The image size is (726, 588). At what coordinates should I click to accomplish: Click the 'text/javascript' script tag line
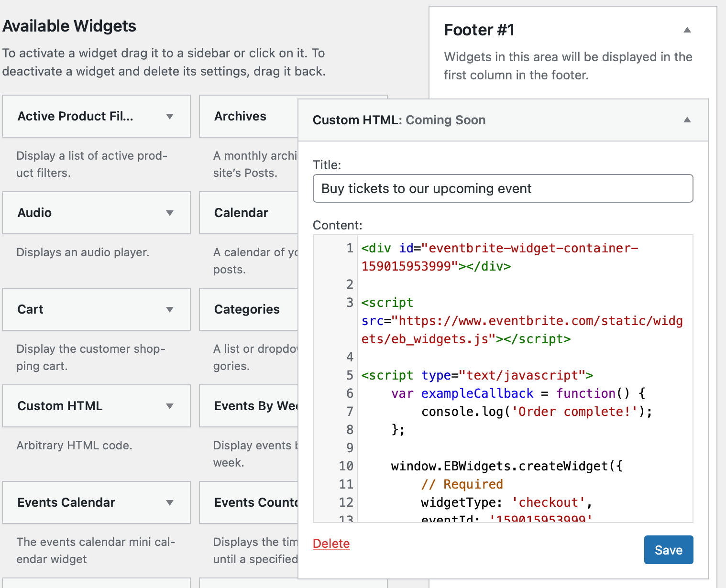[x=477, y=375]
